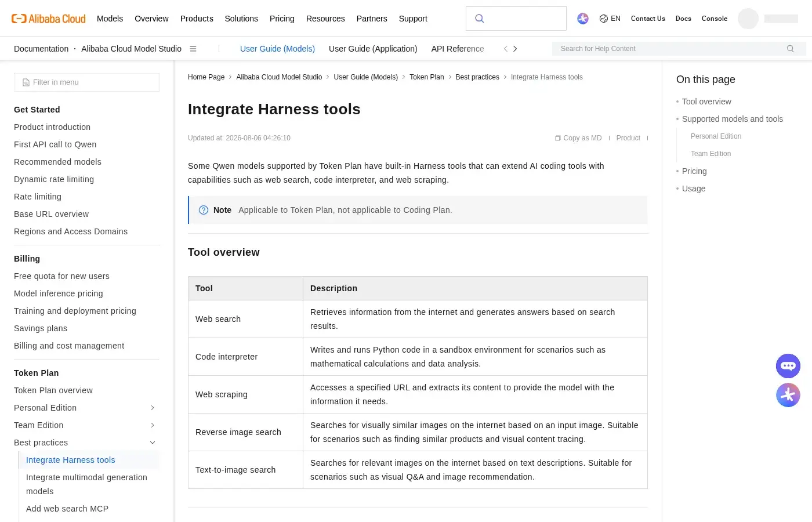Click the Contact Us link

click(x=648, y=19)
